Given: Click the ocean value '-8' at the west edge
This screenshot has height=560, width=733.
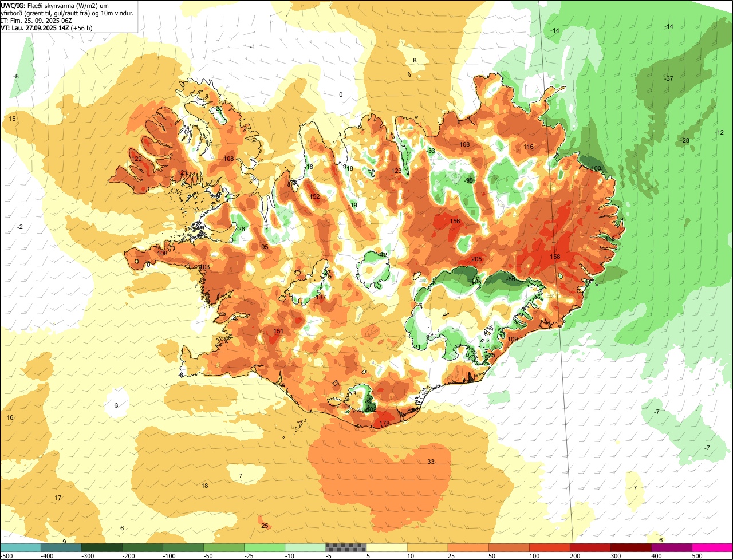Looking at the screenshot, I should (16, 76).
